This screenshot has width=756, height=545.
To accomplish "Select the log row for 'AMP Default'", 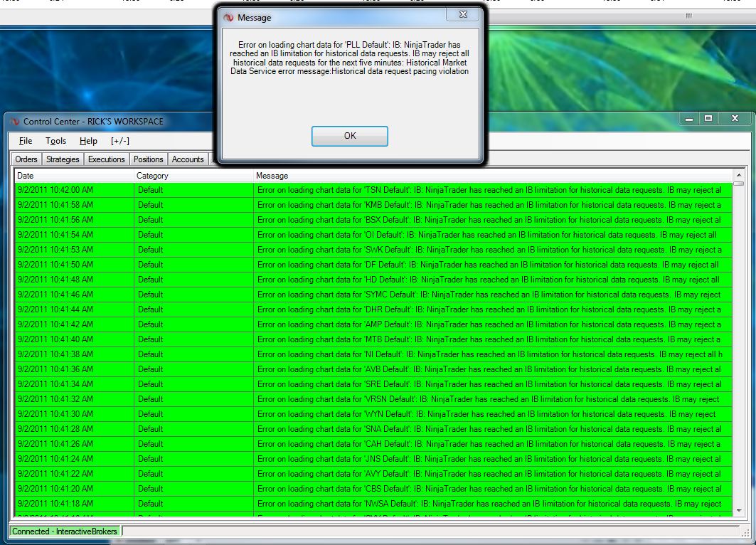I will (373, 324).
